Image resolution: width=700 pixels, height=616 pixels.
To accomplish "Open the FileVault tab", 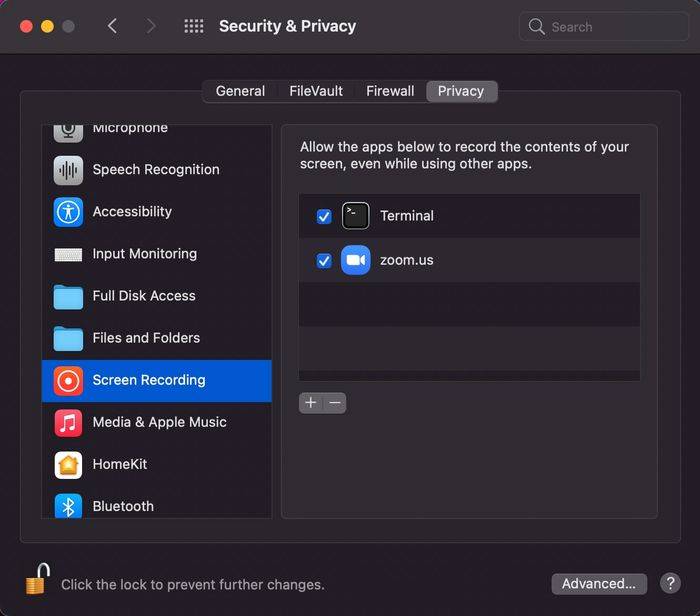I will pyautogui.click(x=316, y=91).
